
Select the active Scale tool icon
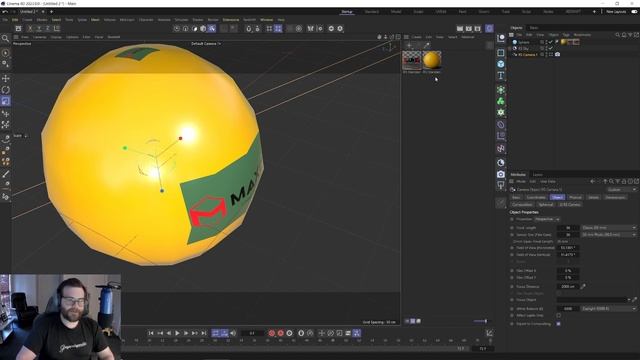pos(6,101)
